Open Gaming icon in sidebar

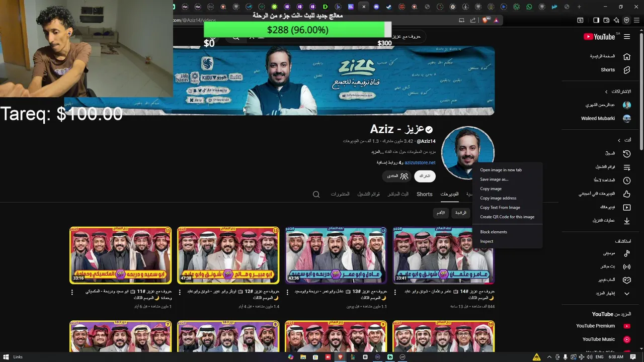click(x=627, y=280)
